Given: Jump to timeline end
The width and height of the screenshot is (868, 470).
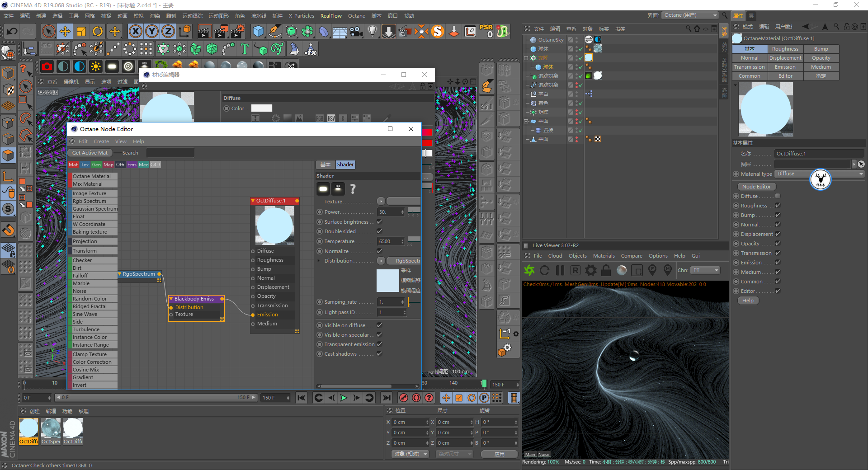Looking at the screenshot, I should tap(386, 398).
